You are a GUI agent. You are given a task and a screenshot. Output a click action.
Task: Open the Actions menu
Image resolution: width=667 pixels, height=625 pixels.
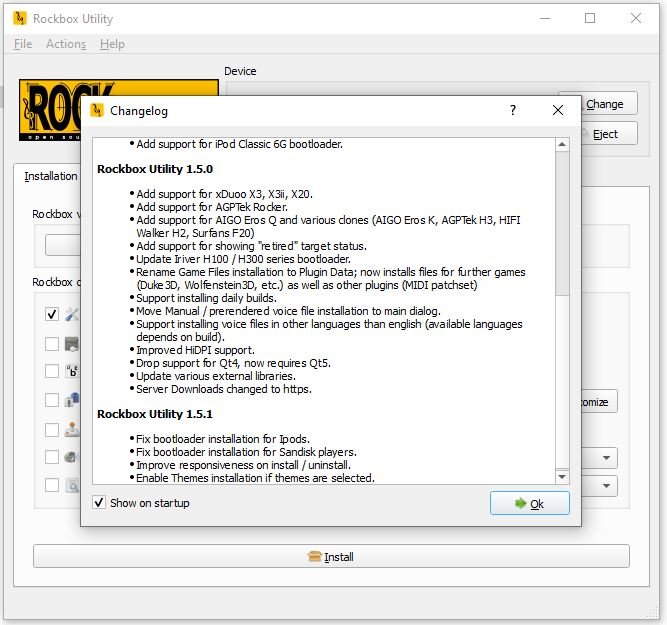tap(66, 44)
